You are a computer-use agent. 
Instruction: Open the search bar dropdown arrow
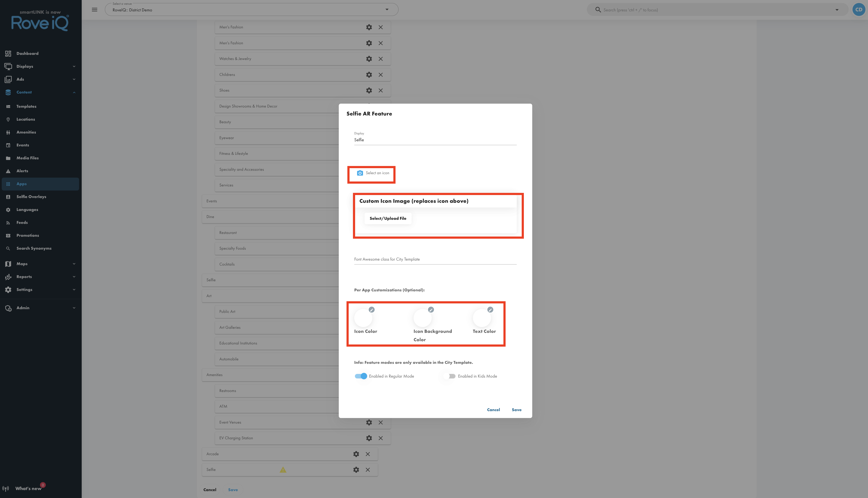coord(837,10)
